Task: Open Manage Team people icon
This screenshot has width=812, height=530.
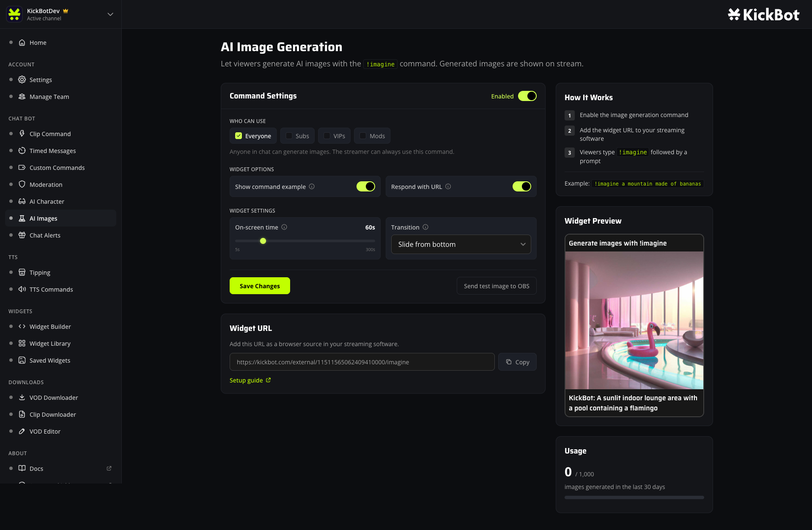Action: tap(22, 97)
